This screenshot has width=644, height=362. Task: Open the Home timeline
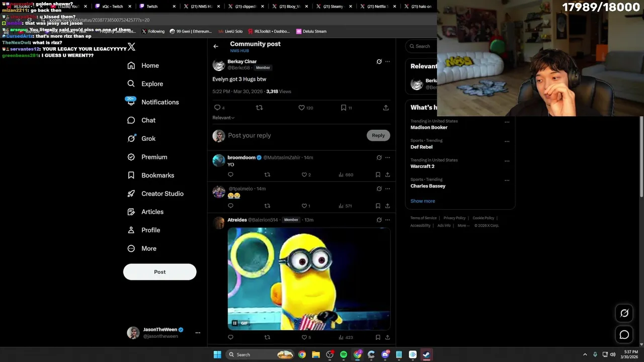[143, 65]
